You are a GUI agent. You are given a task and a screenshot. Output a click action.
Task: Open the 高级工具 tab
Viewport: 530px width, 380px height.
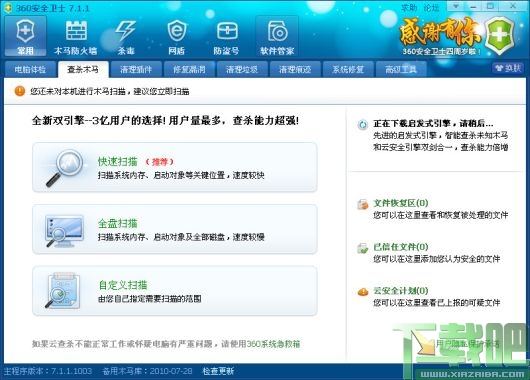point(401,70)
